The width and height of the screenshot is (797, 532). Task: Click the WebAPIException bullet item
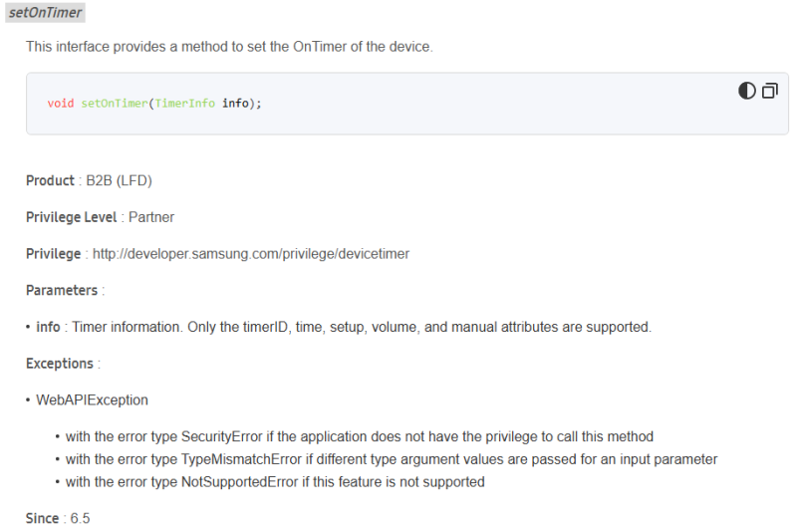tap(92, 399)
